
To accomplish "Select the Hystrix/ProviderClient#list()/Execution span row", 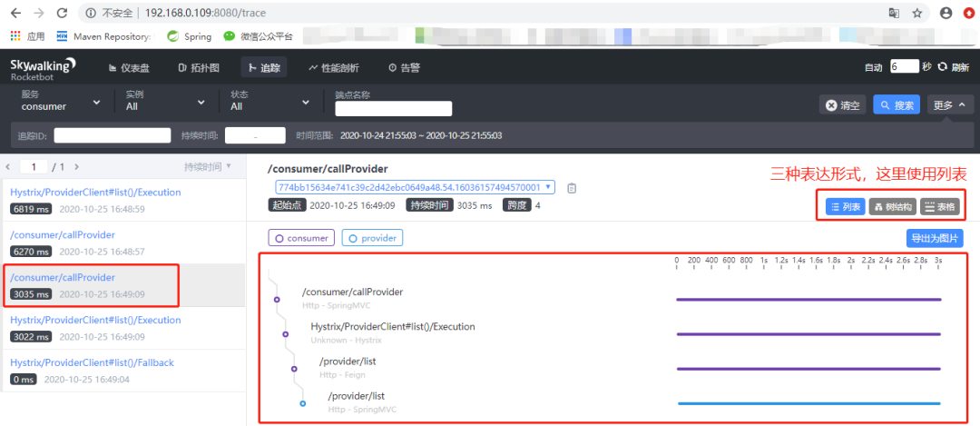I will pyautogui.click(x=393, y=332).
